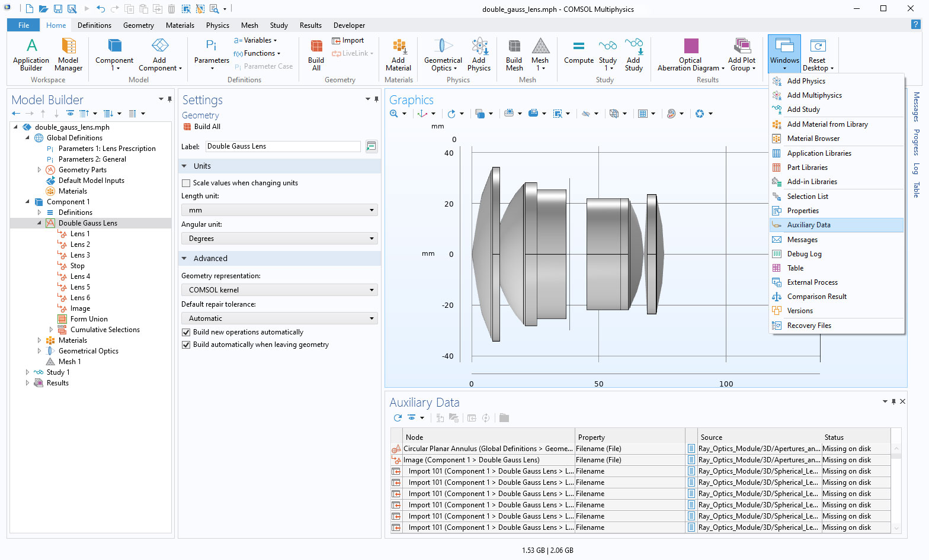The height and width of the screenshot is (560, 929).
Task: Select Material Browser from Windows menu
Action: click(813, 139)
